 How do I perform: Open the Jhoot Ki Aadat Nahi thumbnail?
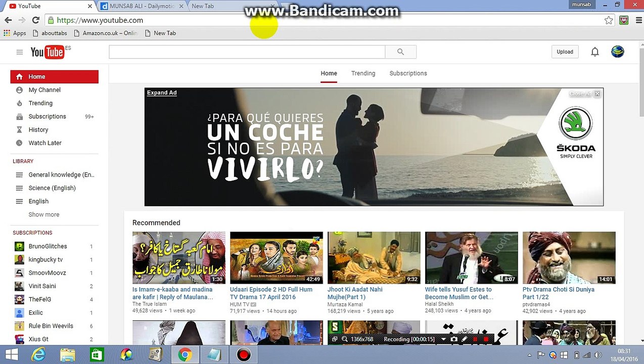(x=374, y=258)
